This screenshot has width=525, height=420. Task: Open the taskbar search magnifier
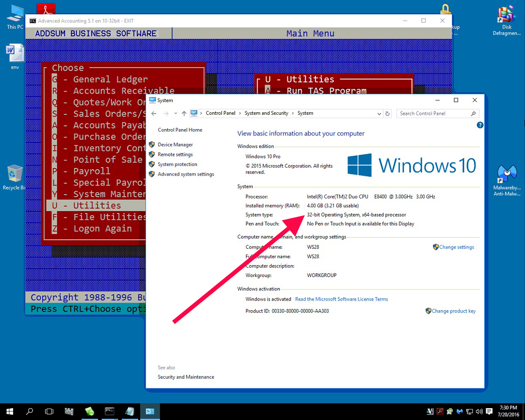(x=30, y=411)
